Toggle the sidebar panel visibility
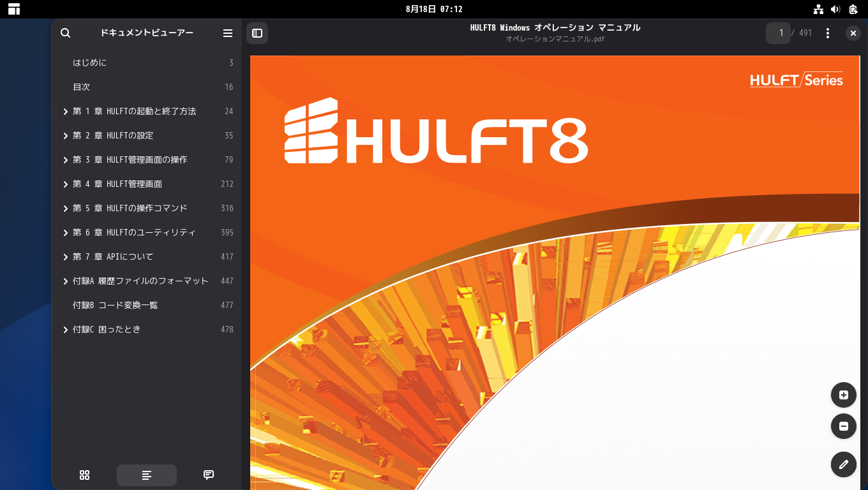The height and width of the screenshot is (490, 868). [257, 33]
